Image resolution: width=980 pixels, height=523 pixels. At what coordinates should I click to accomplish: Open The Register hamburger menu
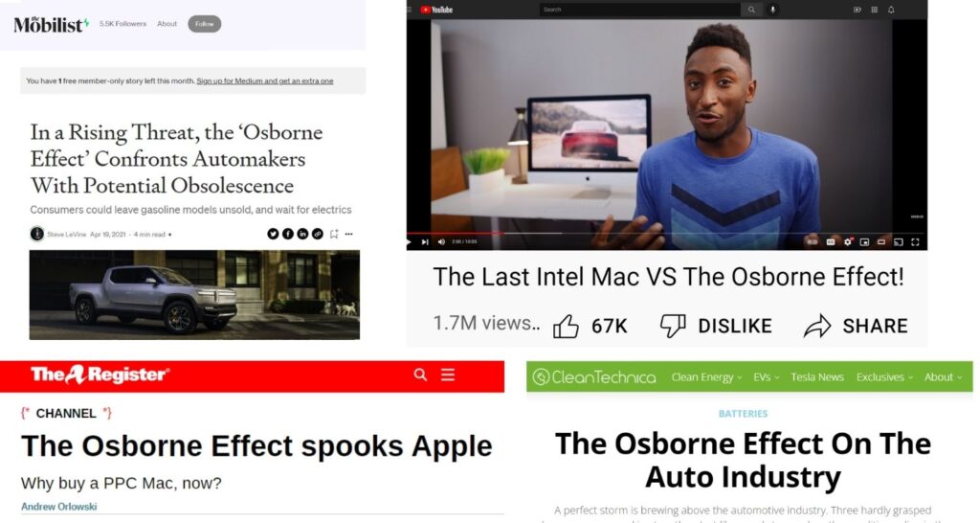click(448, 375)
